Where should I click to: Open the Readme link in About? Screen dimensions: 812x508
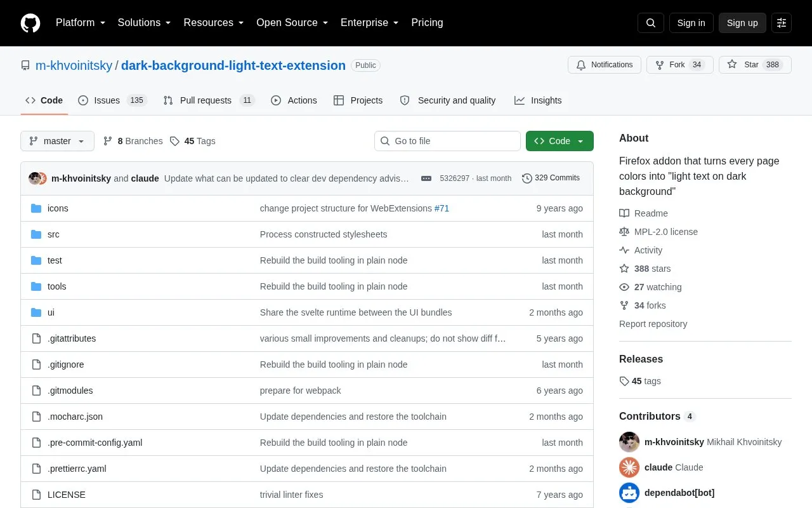(x=643, y=213)
